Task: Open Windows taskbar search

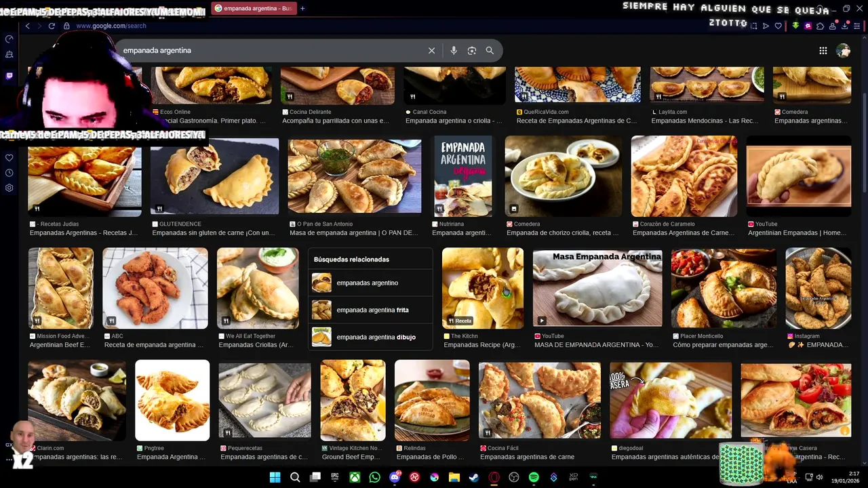Action: pos(295,477)
